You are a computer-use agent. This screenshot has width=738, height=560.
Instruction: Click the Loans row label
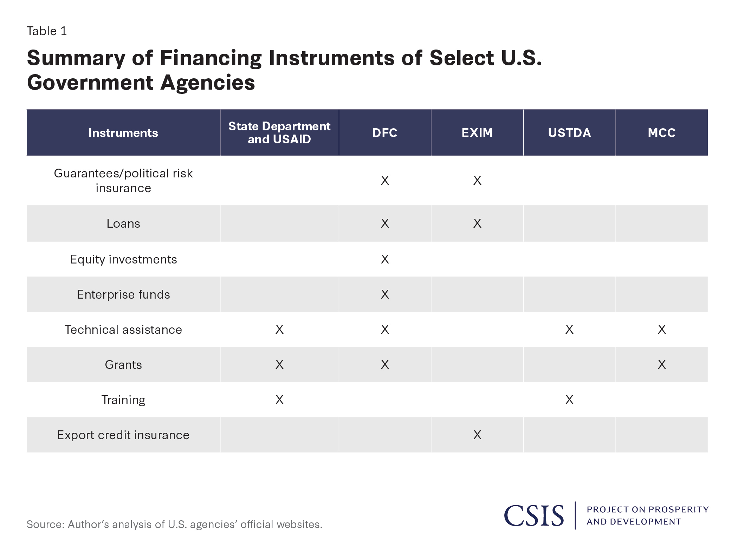123,223
